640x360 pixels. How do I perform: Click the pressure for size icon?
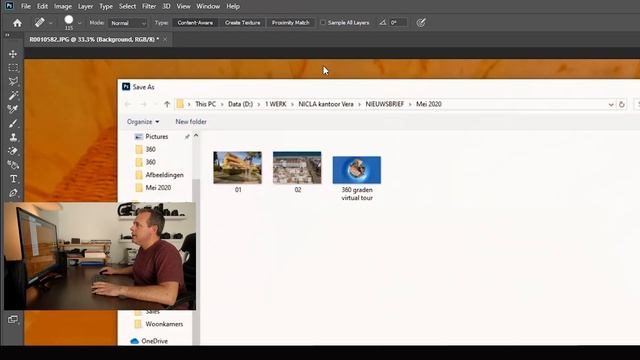click(421, 23)
